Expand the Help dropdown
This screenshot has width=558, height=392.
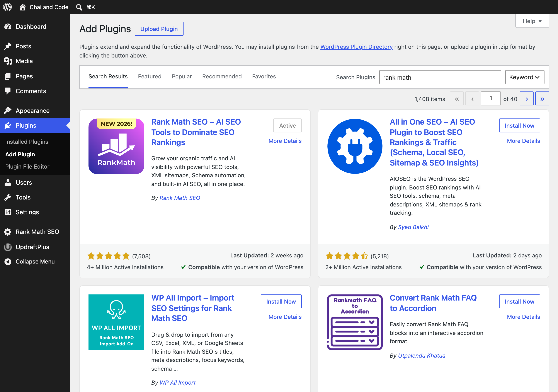pos(532,21)
